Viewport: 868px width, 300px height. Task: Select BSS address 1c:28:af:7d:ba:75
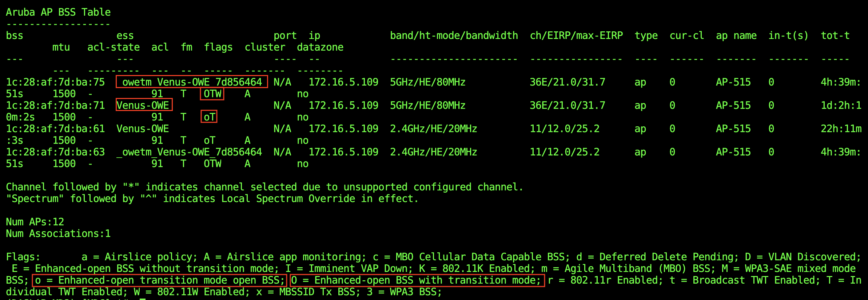[55, 82]
